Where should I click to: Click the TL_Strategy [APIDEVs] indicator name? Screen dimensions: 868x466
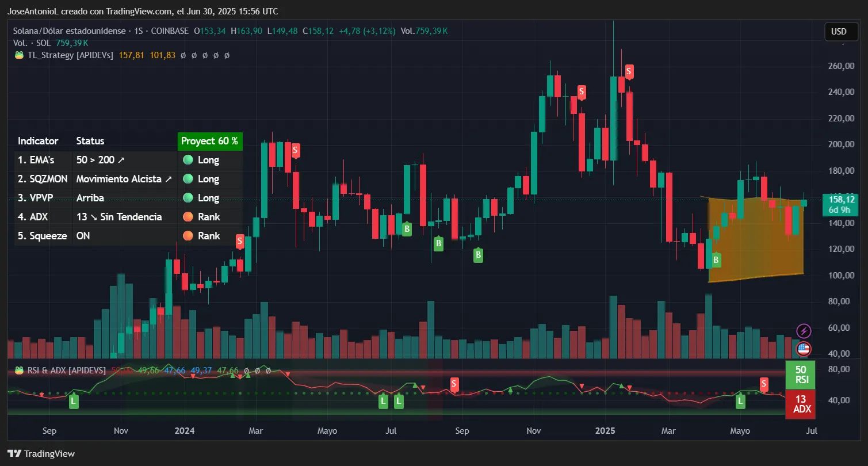point(70,55)
